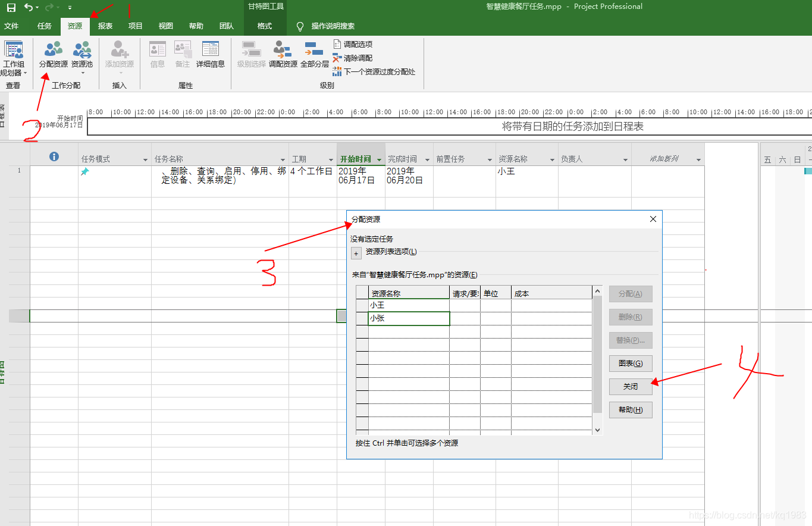Screen dimensions: 812x526
Task: Switch to the 格式 ribbon tab
Action: [x=265, y=26]
